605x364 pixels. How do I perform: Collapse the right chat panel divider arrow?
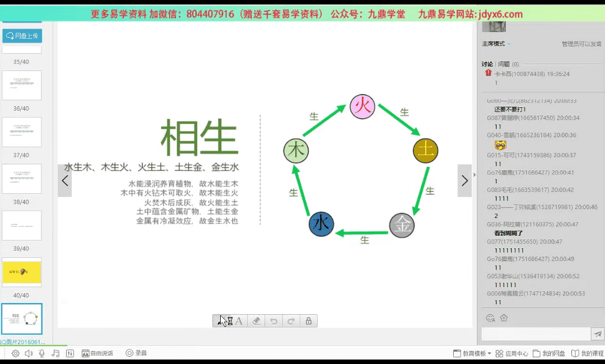pos(476,175)
